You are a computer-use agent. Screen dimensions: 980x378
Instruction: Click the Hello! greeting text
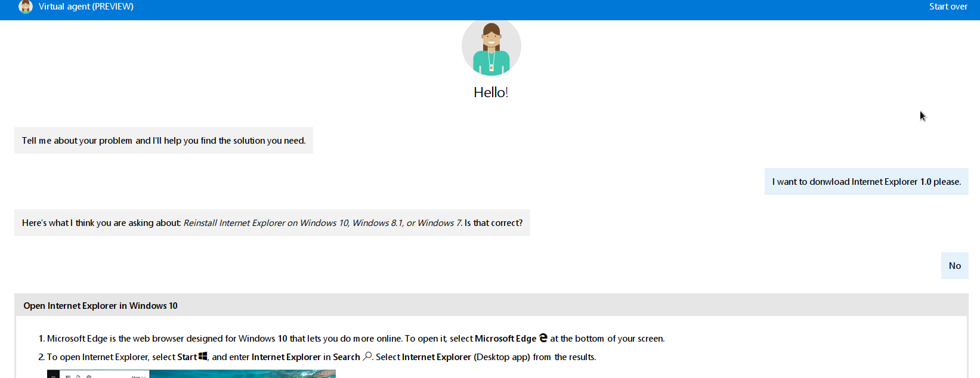coord(491,92)
